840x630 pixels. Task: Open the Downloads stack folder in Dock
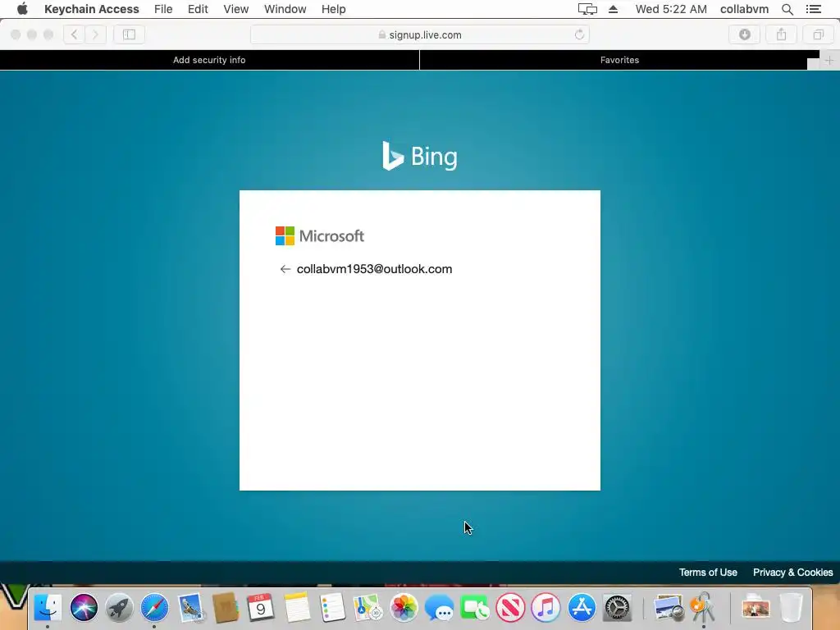pyautogui.click(x=756, y=608)
